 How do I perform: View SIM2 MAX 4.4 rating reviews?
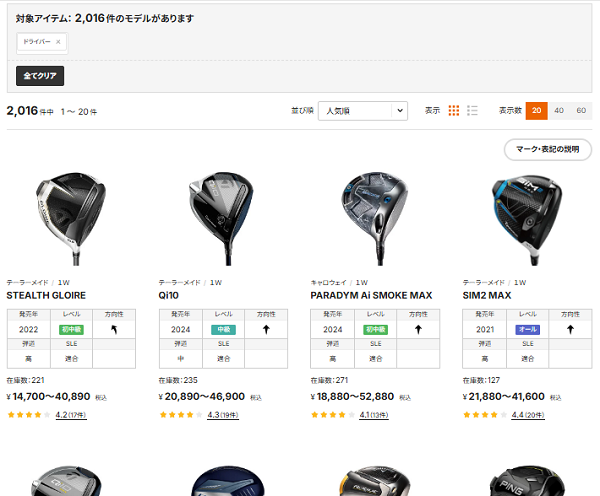coord(528,415)
